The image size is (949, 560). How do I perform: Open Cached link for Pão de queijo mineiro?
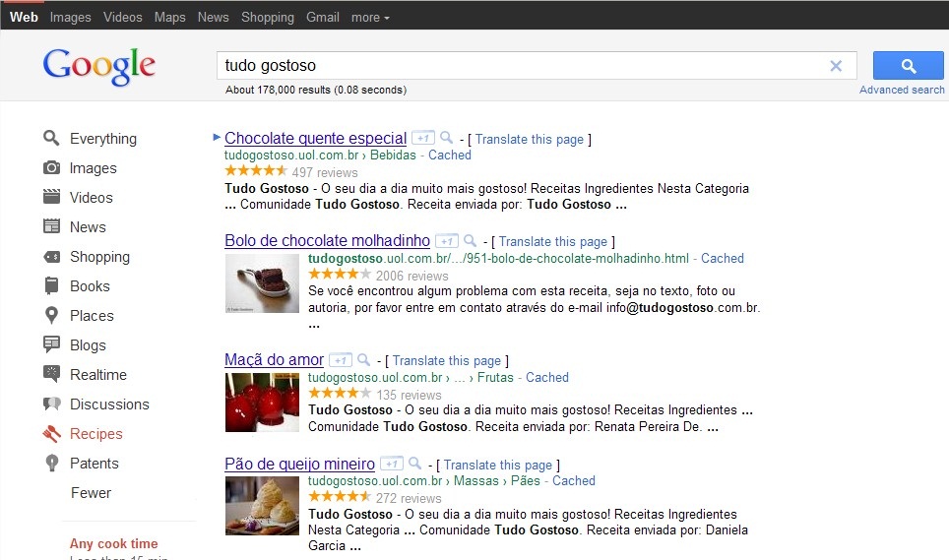[574, 481]
